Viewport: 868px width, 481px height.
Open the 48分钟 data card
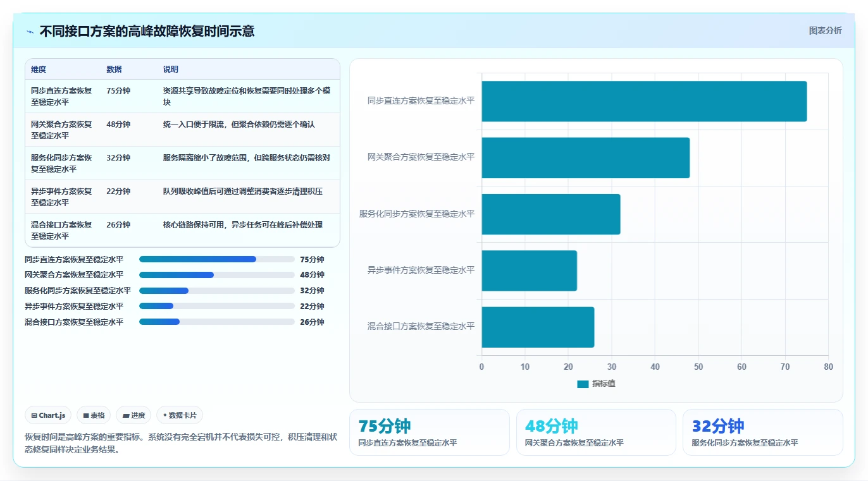pyautogui.click(x=596, y=432)
